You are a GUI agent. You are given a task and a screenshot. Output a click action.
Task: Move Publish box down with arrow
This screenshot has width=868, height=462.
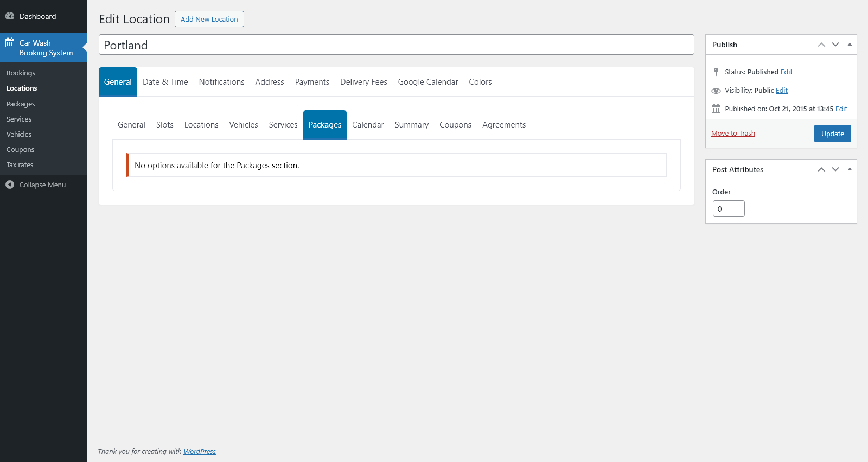[835, 45]
